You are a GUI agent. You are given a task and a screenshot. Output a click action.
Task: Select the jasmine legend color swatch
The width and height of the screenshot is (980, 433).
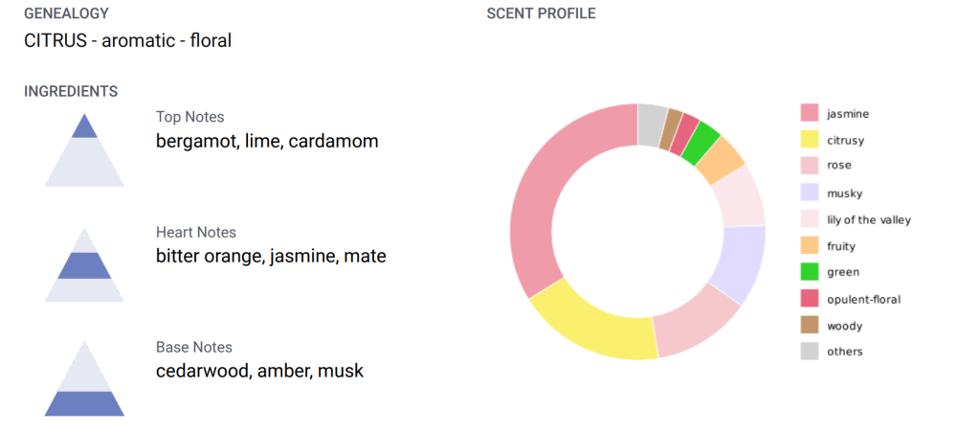(810, 113)
